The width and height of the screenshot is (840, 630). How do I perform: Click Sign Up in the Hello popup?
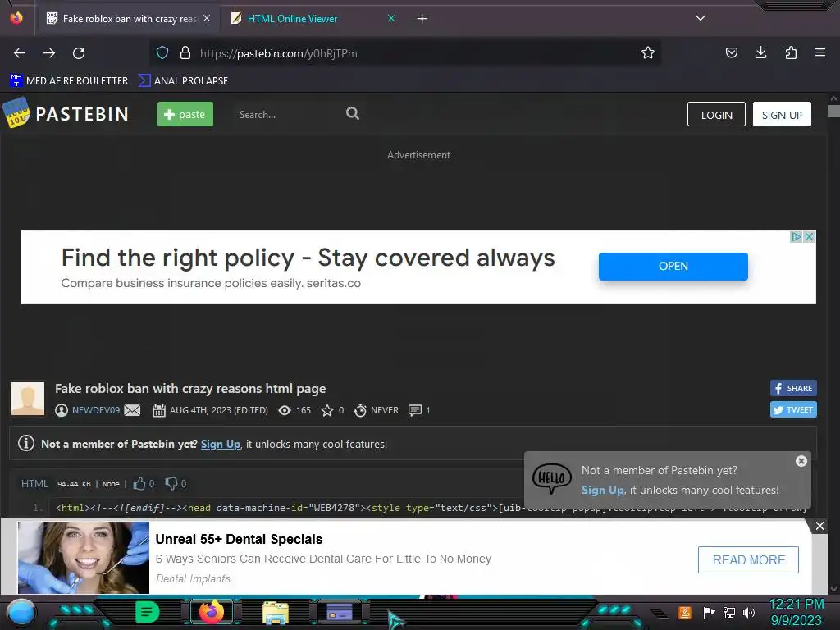point(603,491)
